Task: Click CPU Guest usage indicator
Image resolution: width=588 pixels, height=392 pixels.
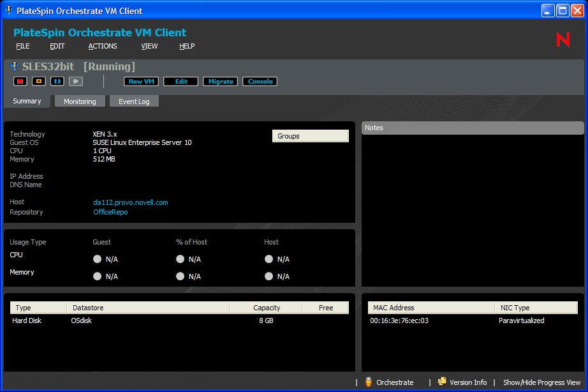Action: 97,259
